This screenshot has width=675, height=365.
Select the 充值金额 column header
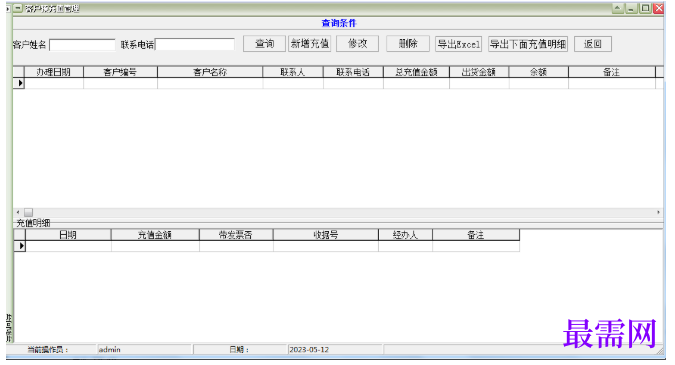tap(155, 235)
